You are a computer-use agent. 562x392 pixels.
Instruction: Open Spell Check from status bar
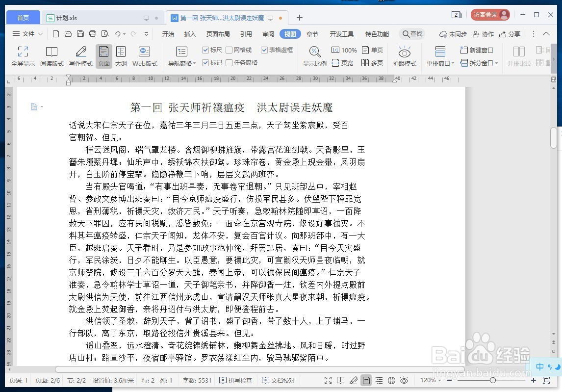[x=236, y=380]
